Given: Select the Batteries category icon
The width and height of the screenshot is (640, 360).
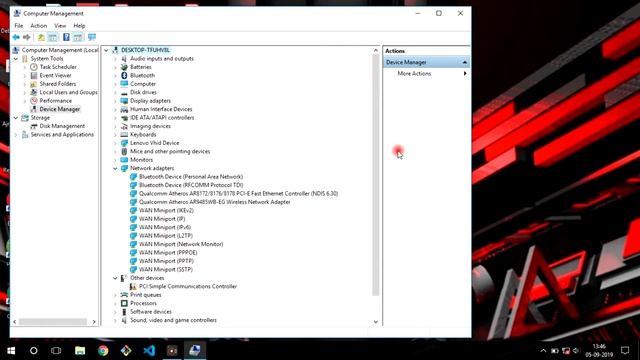Looking at the screenshot, I should (124, 67).
